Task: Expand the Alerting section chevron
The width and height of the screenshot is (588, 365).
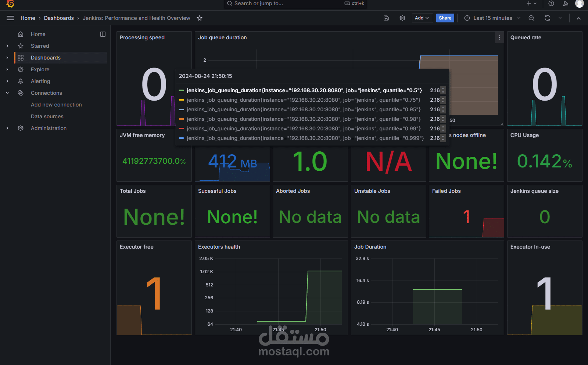Action: tap(7, 81)
